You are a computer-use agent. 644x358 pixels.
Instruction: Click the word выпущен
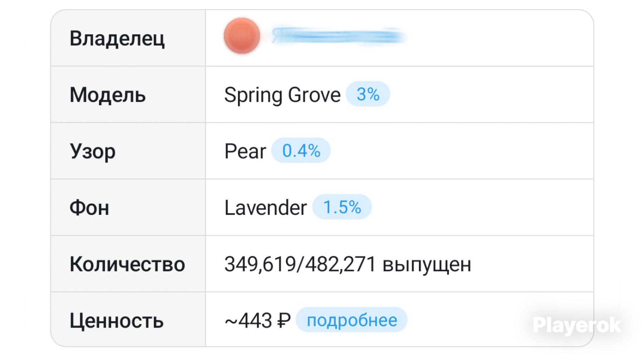(x=427, y=264)
